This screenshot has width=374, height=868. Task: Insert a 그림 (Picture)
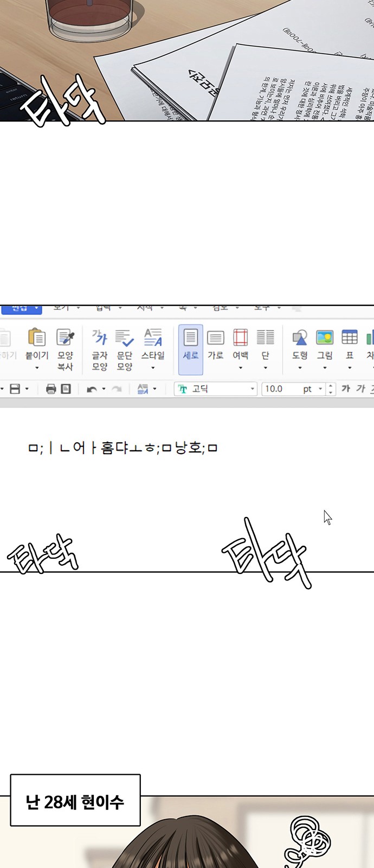325,349
